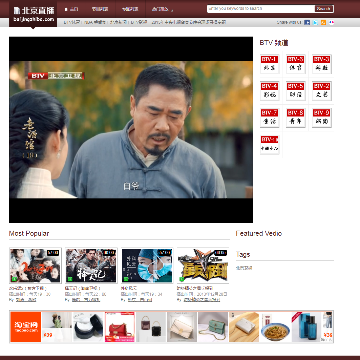Open third Most Popular thumbnail with masked surgeon
The height and width of the screenshot is (360, 360).
coord(147,266)
